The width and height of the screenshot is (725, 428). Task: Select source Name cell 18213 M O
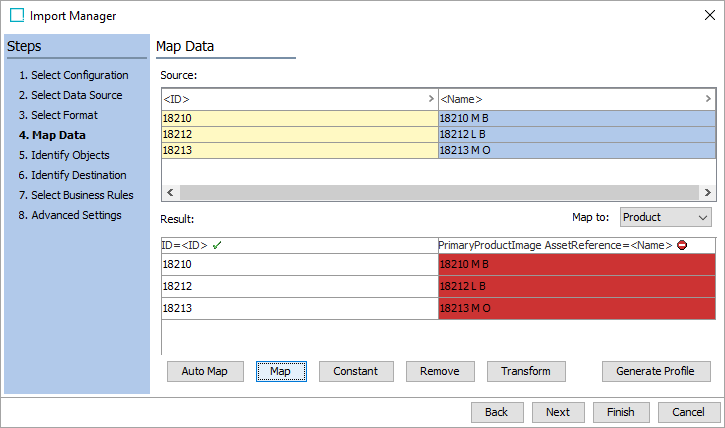click(577, 150)
